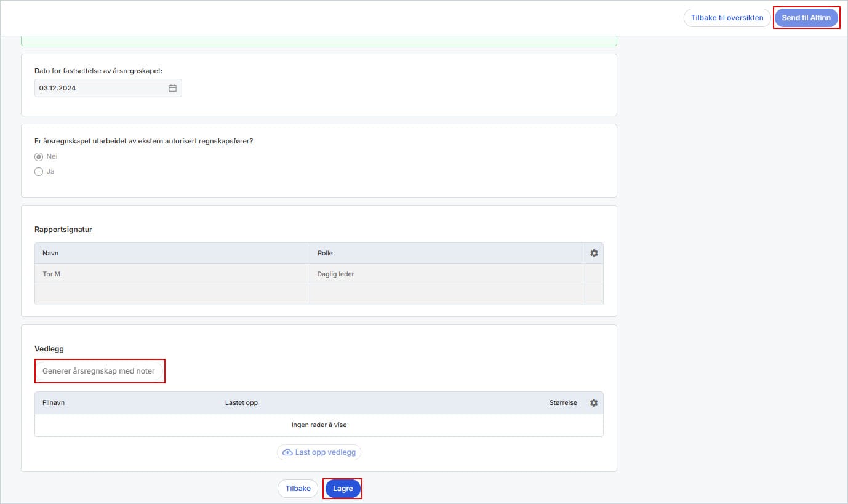Click Last opp vedlegg button
This screenshot has width=848, height=504.
tap(319, 452)
